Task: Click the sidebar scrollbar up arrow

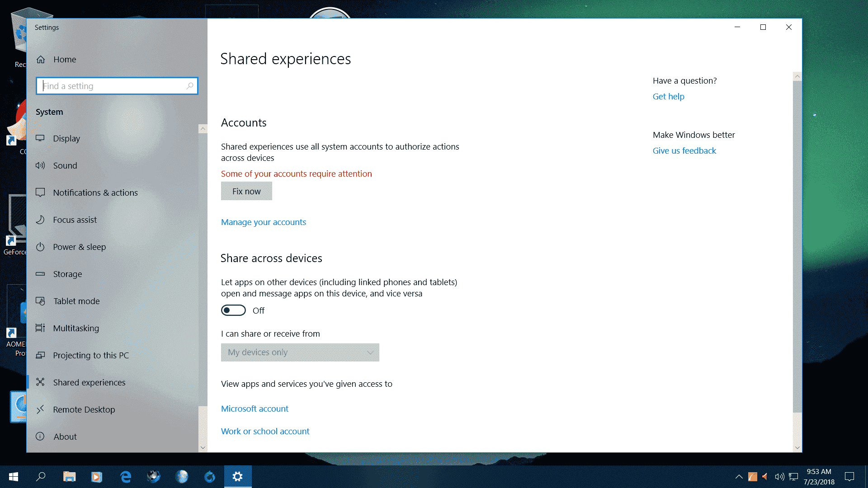Action: [x=203, y=129]
